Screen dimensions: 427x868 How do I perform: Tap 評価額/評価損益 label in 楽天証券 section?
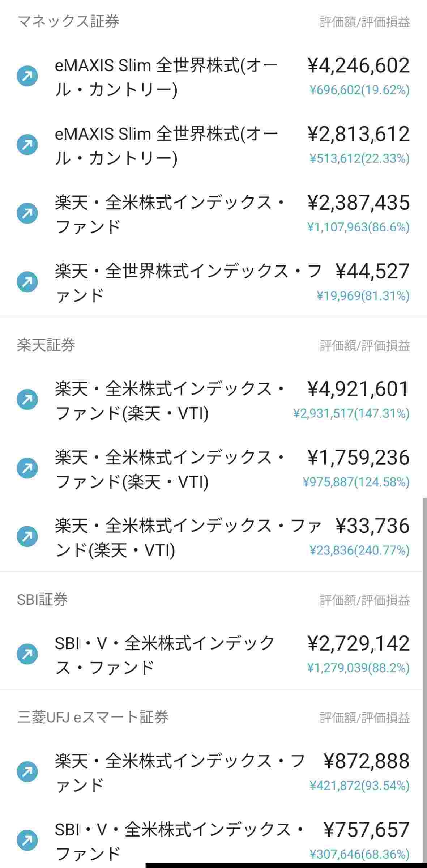(364, 346)
